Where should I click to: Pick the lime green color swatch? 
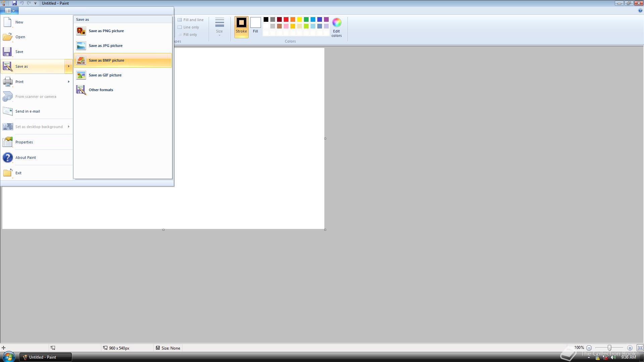point(306,26)
